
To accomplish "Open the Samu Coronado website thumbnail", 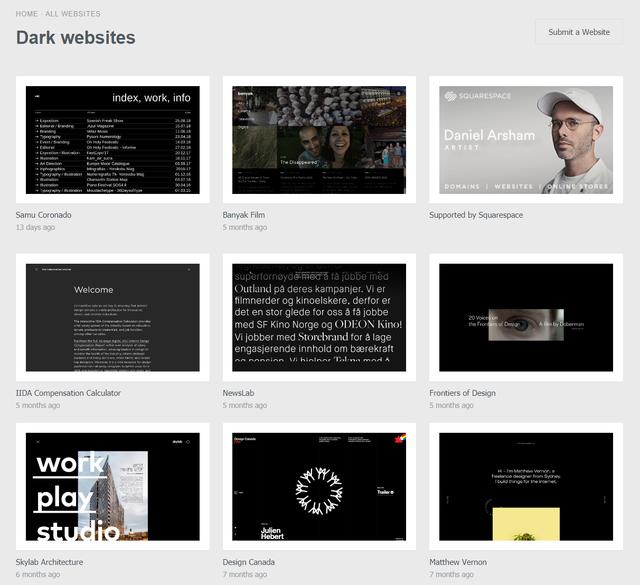I will pyautogui.click(x=112, y=140).
